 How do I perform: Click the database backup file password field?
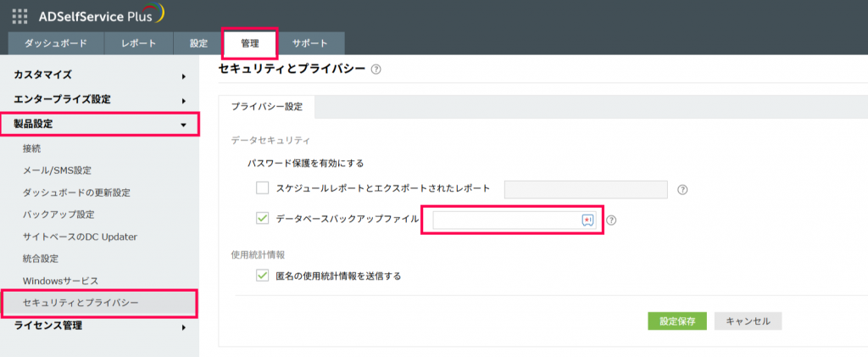[515, 220]
